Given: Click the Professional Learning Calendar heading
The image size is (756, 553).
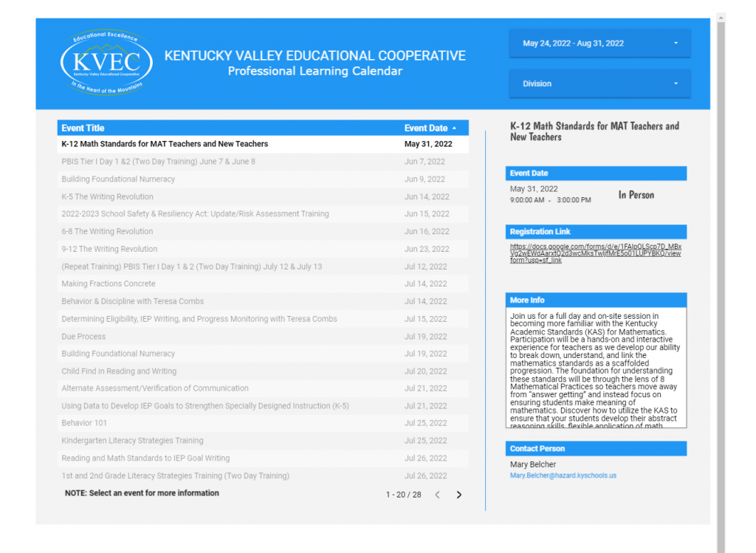Looking at the screenshot, I should coord(315,72).
